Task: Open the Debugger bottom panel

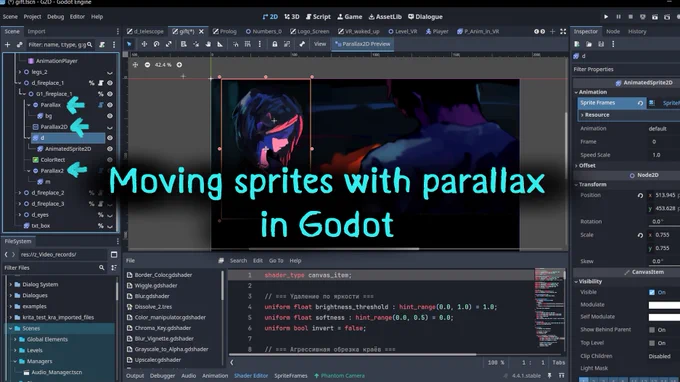Action: 162,375
